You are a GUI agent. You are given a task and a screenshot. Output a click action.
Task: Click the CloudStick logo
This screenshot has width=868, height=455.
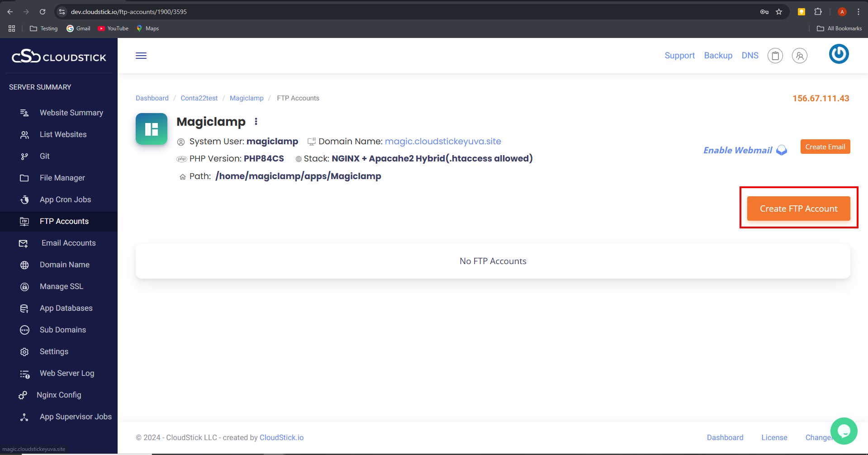pyautogui.click(x=59, y=57)
